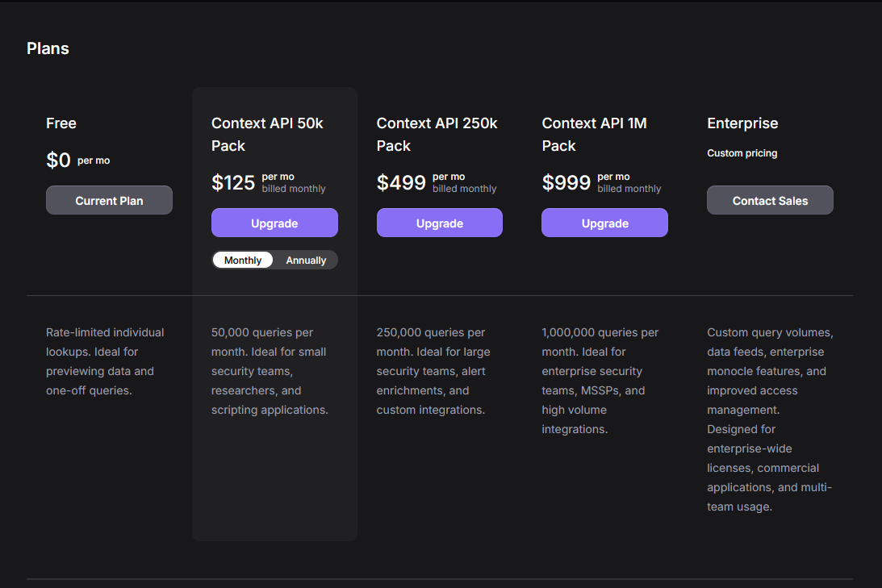Click the 50,000 queries per month description

[x=270, y=371]
